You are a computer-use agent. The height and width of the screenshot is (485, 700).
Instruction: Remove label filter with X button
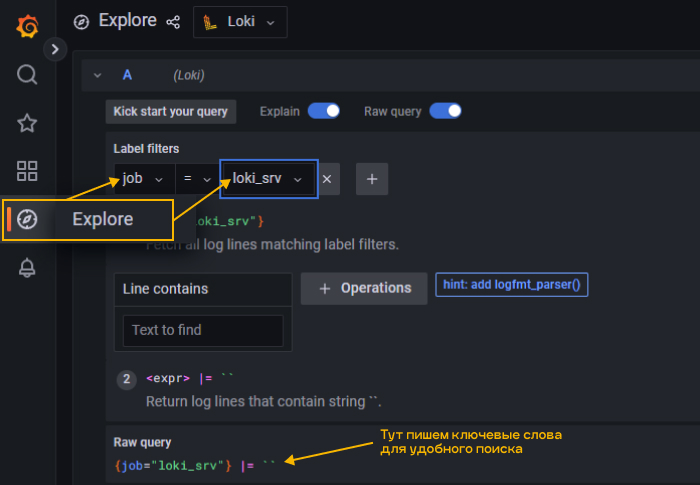328,179
